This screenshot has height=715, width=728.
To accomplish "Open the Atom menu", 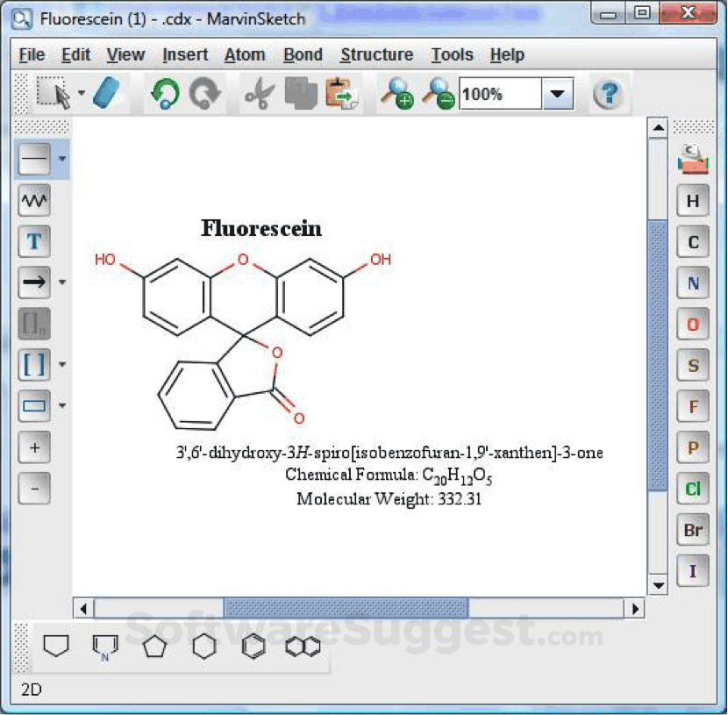I will pyautogui.click(x=245, y=54).
